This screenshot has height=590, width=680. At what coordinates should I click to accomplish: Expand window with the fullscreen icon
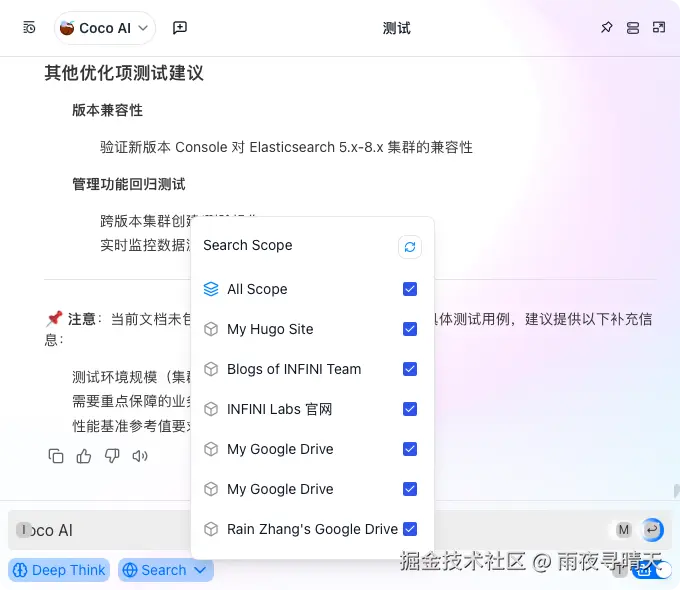coord(659,28)
